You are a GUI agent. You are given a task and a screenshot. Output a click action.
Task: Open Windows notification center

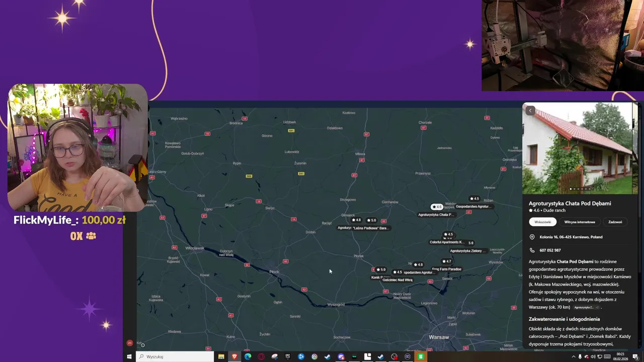635,356
